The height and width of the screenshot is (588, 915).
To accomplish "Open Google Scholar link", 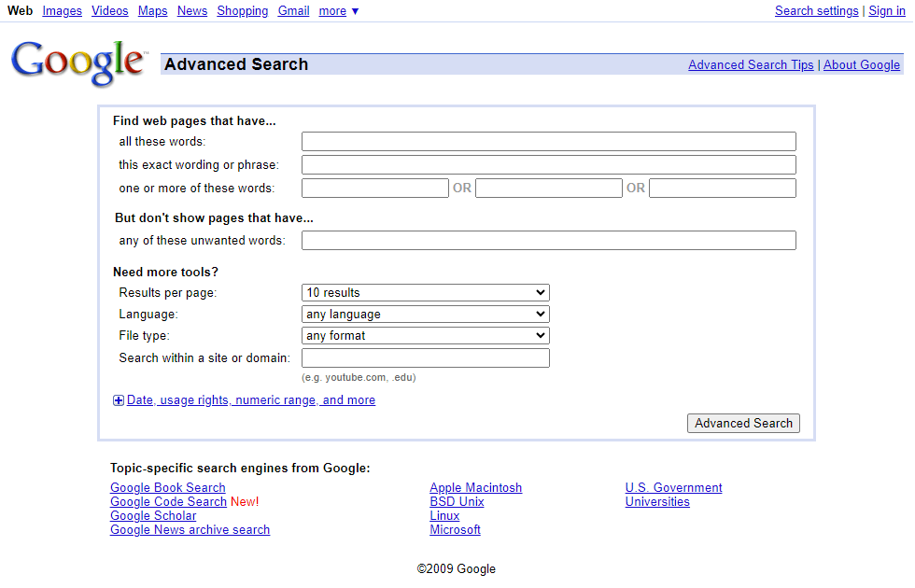I will tap(153, 515).
